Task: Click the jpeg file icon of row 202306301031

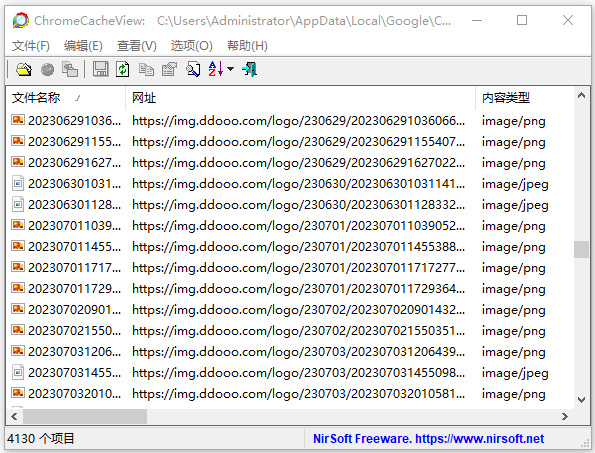Action: (18, 184)
